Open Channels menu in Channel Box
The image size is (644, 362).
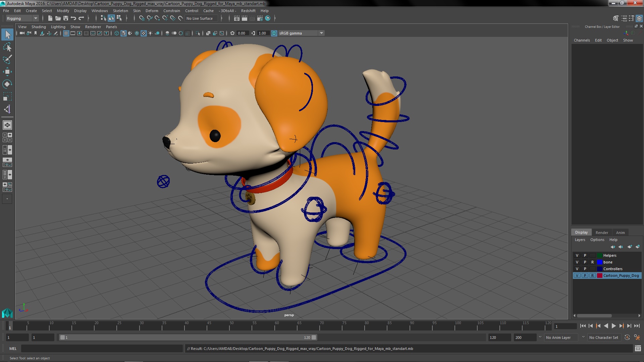tap(582, 40)
